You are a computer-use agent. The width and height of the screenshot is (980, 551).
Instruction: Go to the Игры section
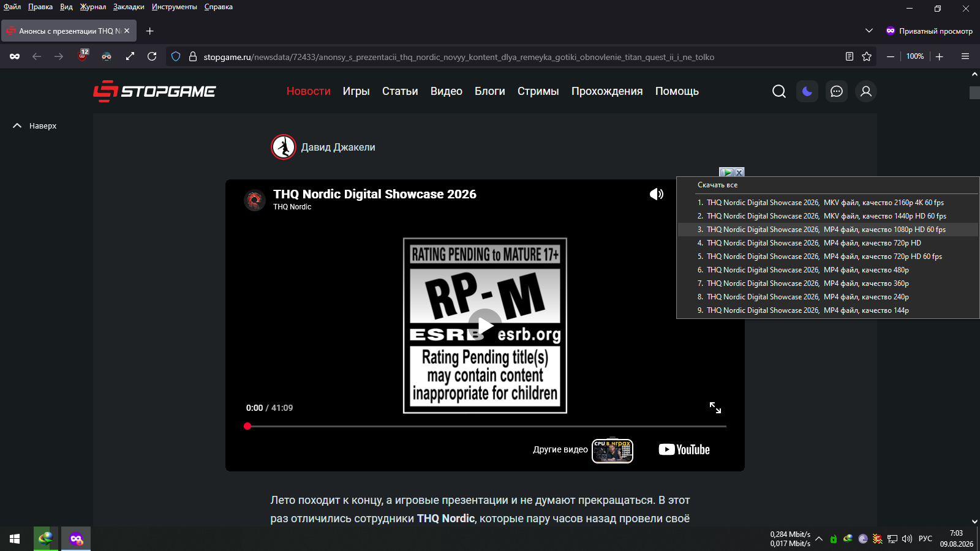tap(356, 91)
